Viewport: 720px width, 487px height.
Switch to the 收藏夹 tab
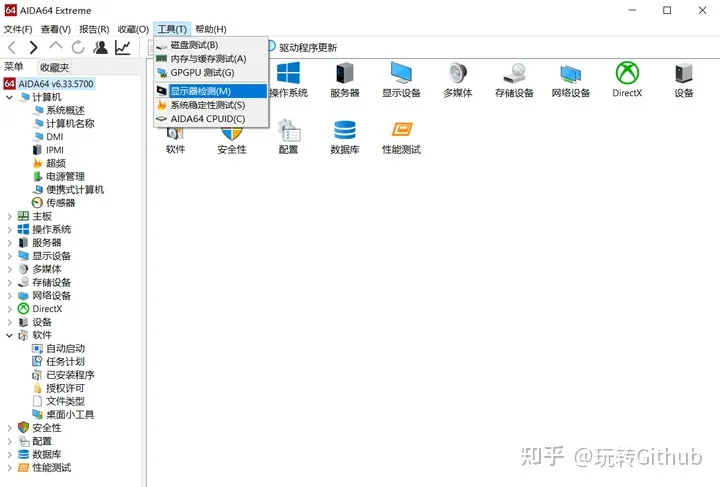click(x=54, y=67)
